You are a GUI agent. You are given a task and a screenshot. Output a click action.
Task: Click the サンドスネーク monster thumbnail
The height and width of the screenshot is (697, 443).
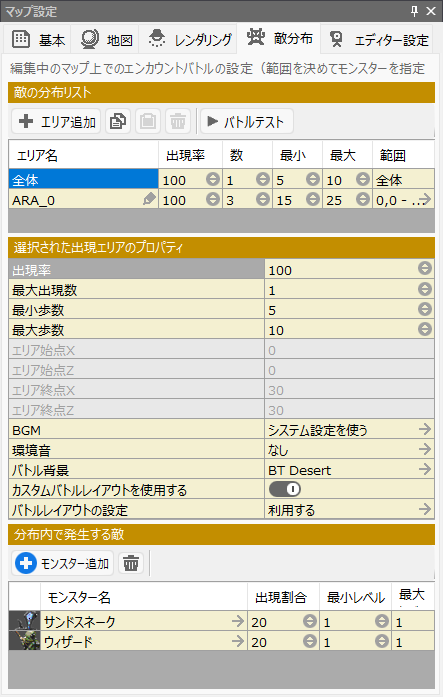click(24, 621)
